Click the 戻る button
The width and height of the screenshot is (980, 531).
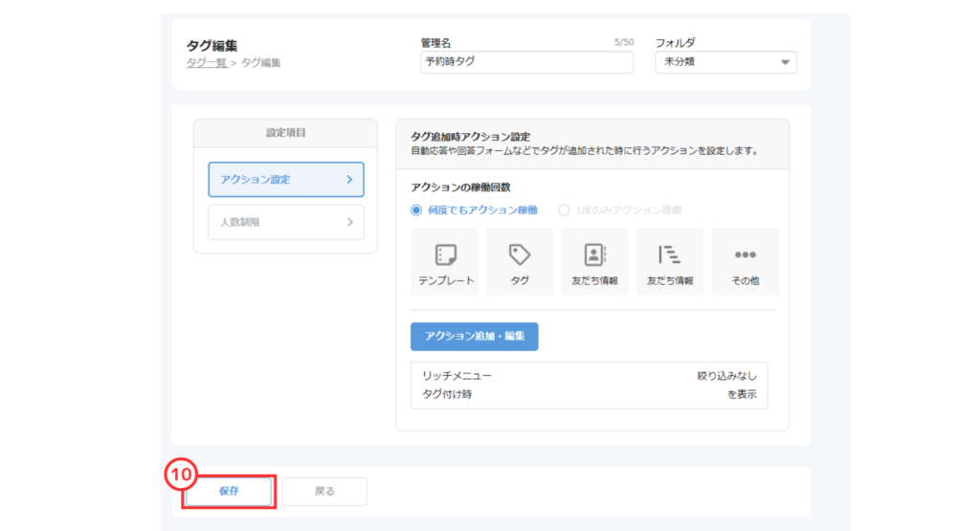tap(324, 491)
